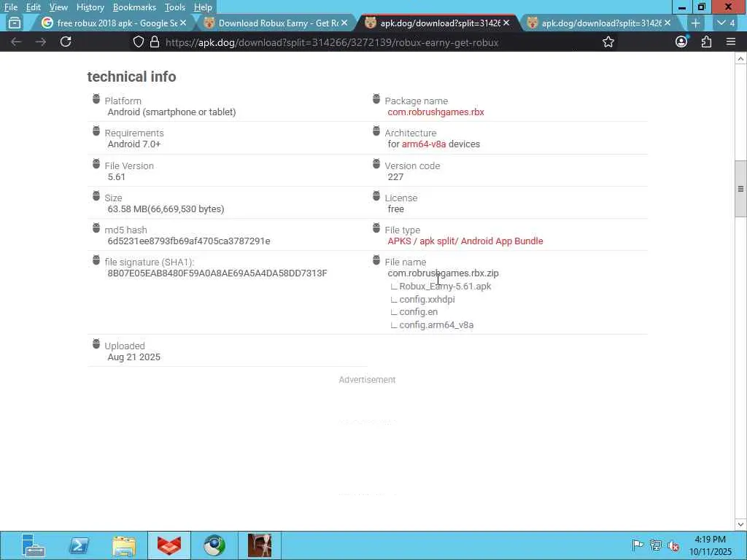
Task: Open APKS / apk split file type link
Action: 465,241
